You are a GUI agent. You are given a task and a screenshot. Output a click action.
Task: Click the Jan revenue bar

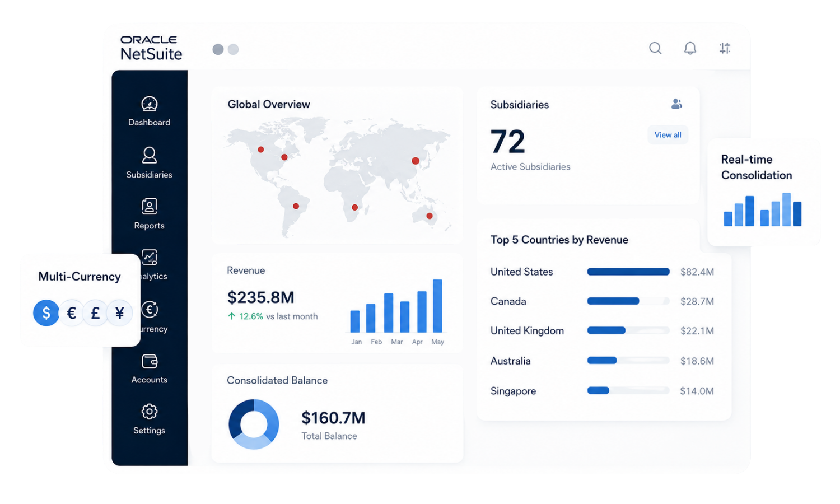pos(355,321)
